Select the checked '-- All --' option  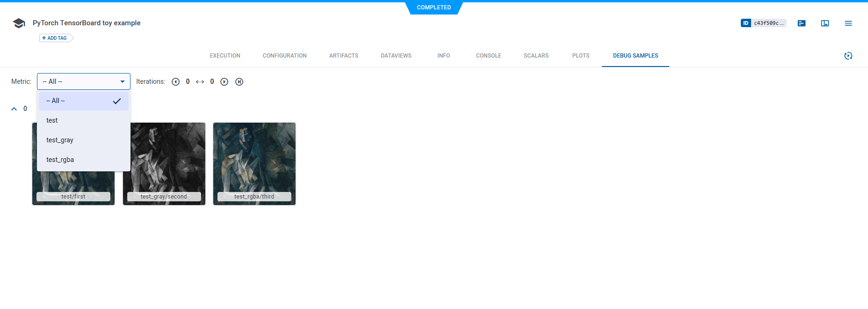click(83, 101)
